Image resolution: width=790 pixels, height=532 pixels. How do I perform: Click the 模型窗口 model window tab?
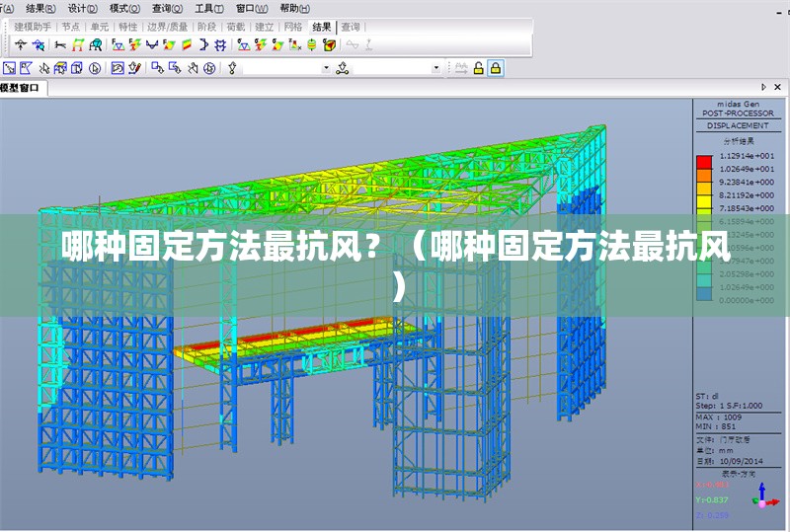22,88
